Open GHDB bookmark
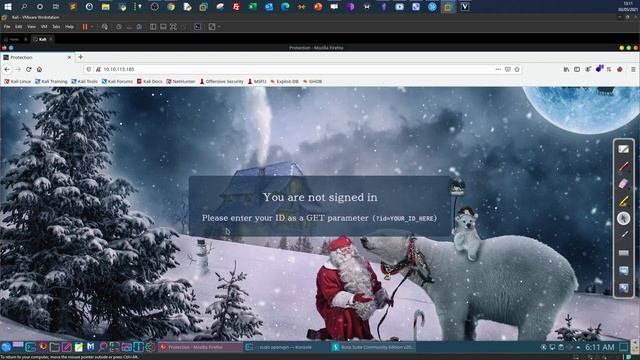640x360 pixels. (x=312, y=82)
